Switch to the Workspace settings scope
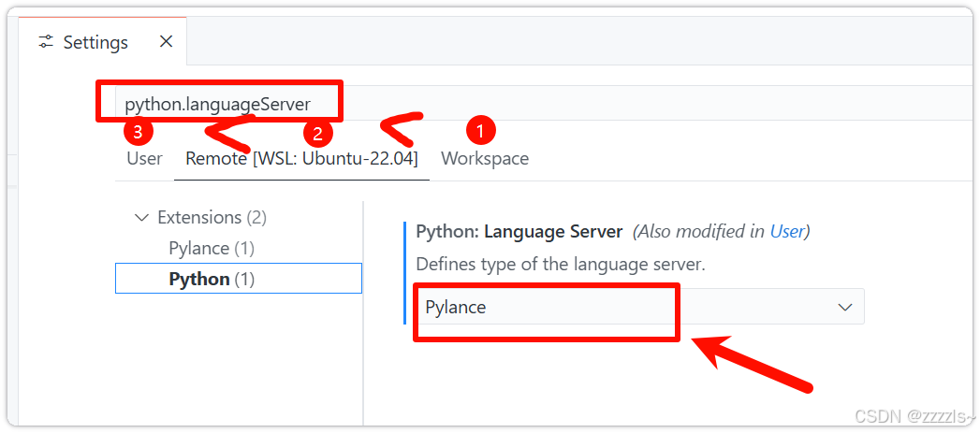This screenshot has height=433, width=980. tap(485, 159)
